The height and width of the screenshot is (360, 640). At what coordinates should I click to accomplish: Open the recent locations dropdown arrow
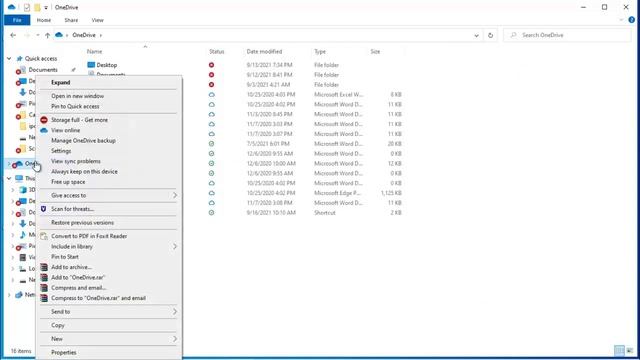[x=38, y=35]
